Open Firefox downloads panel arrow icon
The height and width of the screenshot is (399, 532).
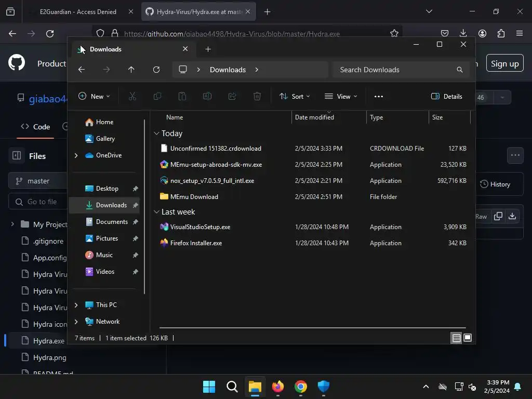click(x=463, y=33)
